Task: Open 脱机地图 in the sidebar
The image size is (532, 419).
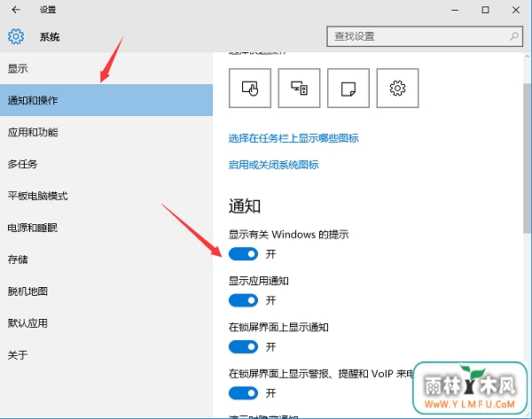Action: (106, 291)
